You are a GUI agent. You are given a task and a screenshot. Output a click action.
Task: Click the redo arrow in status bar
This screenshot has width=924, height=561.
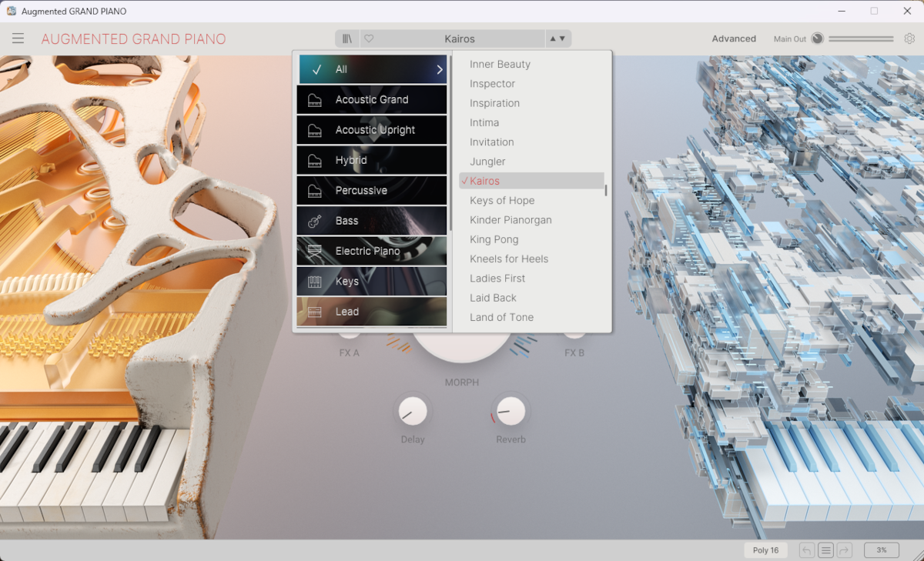pyautogui.click(x=844, y=550)
